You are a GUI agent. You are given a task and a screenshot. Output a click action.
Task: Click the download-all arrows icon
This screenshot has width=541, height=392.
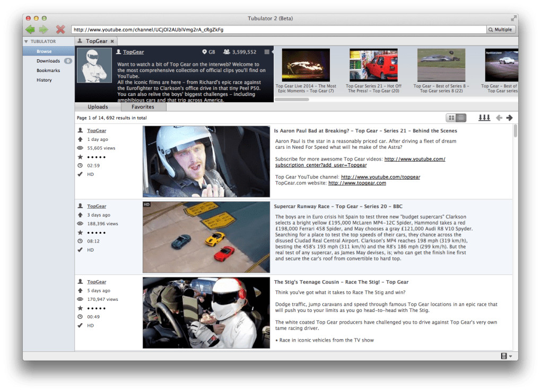click(484, 118)
